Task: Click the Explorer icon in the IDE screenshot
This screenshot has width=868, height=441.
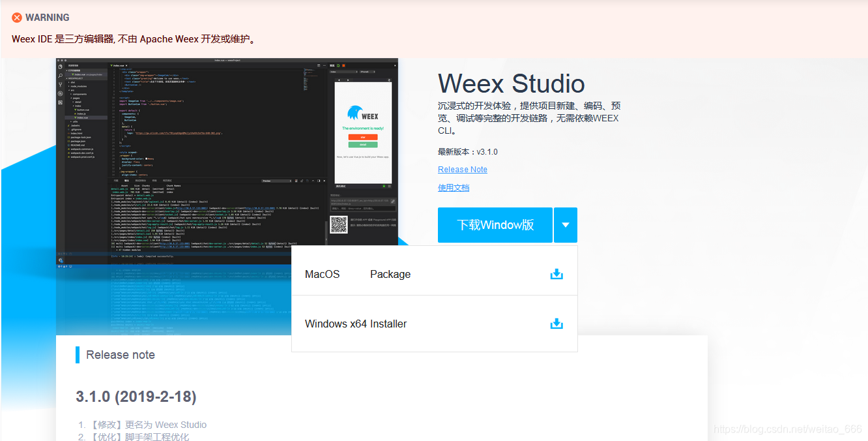Action: coord(61,67)
